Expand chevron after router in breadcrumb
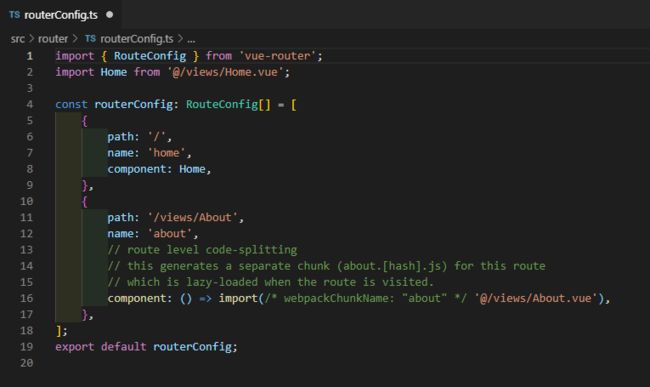The width and height of the screenshot is (650, 387). [x=75, y=39]
